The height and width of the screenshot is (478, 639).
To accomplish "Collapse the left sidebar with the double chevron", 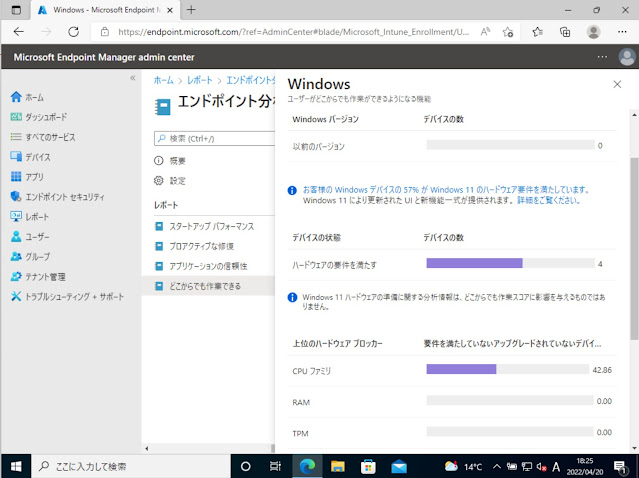I will (x=133, y=78).
